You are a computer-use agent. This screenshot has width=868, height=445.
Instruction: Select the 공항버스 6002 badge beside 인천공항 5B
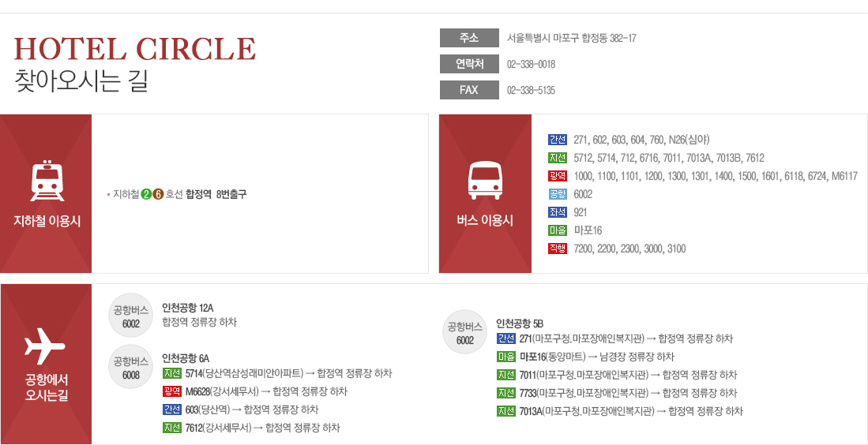pos(465,331)
